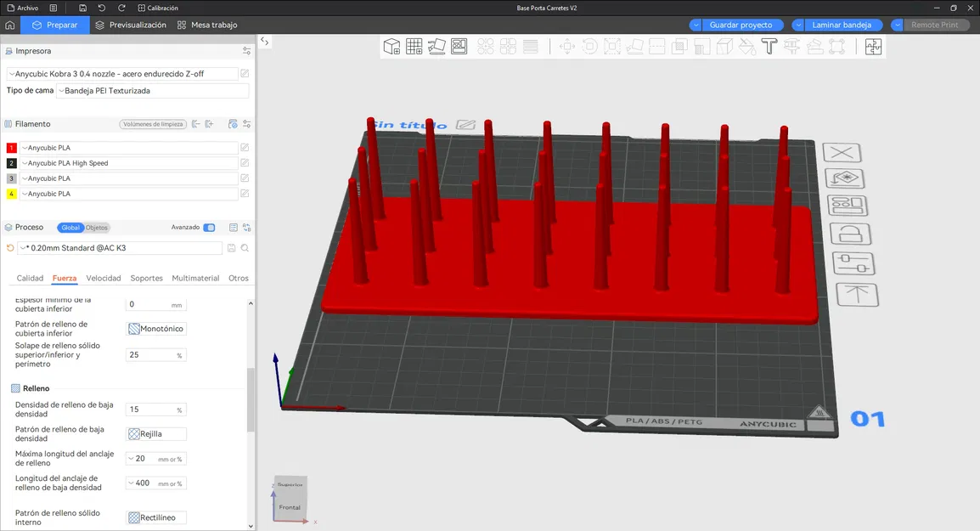Click the Undo arrow icon
Image resolution: width=980 pixels, height=531 pixels.
click(102, 8)
